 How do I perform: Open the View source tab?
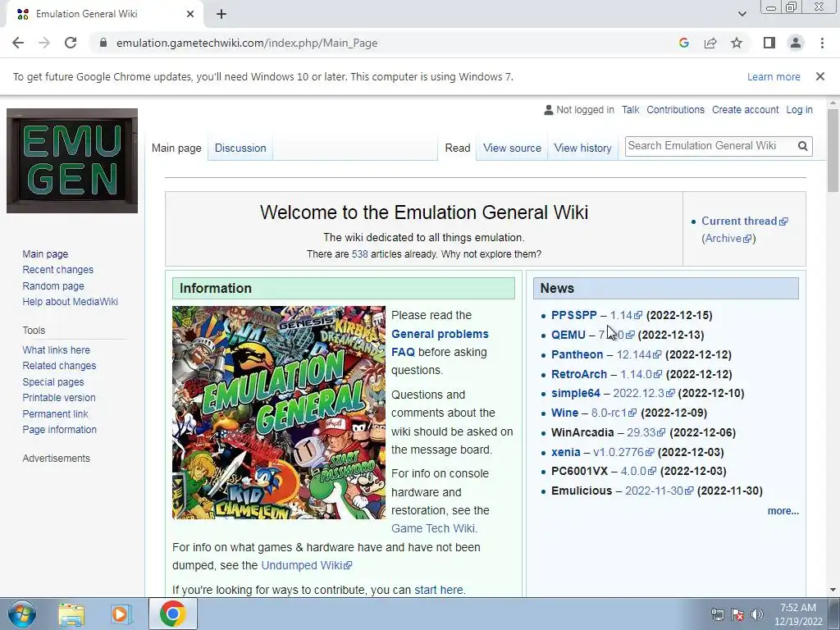pyautogui.click(x=512, y=148)
